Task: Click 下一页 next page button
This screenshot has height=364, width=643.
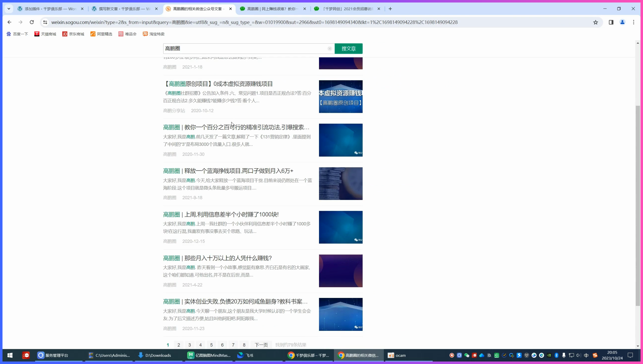Action: [261, 345]
